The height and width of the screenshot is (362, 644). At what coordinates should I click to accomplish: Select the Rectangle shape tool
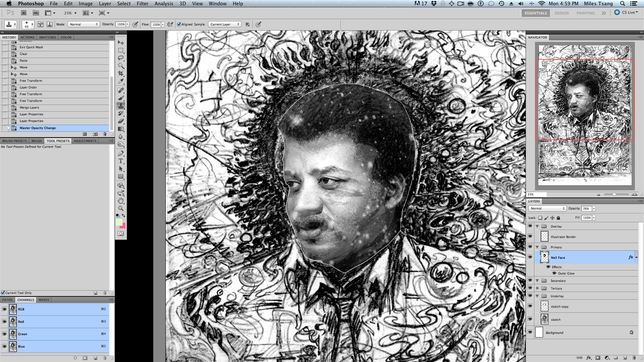tap(121, 176)
